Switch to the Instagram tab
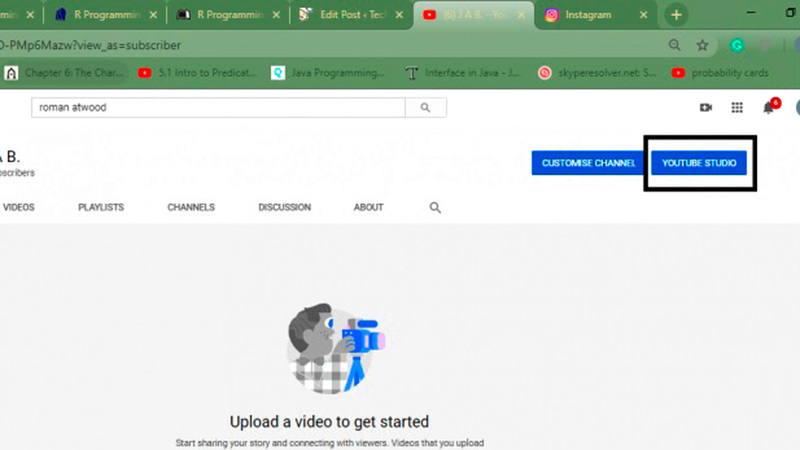The width and height of the screenshot is (800, 450). tap(590, 15)
